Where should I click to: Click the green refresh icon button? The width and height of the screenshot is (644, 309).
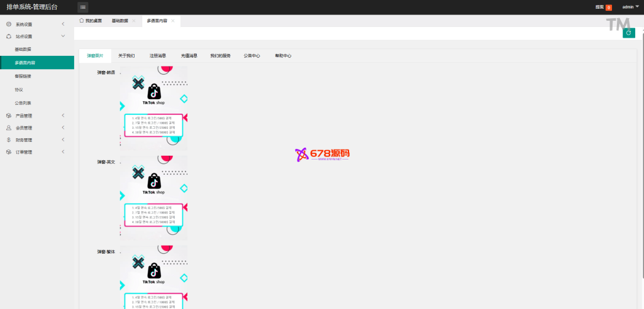tap(628, 33)
